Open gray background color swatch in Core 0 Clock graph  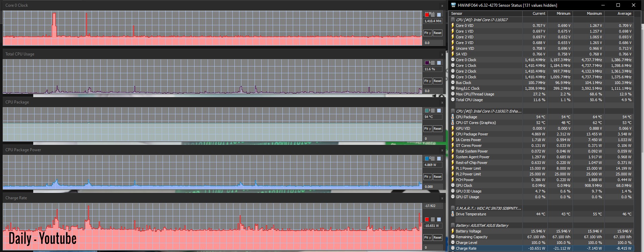coord(433,15)
